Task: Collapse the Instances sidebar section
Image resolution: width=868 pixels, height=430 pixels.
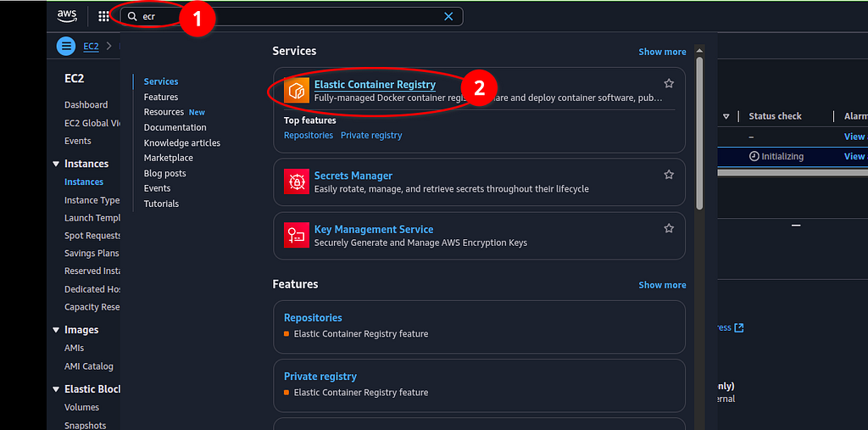Action: (56, 164)
